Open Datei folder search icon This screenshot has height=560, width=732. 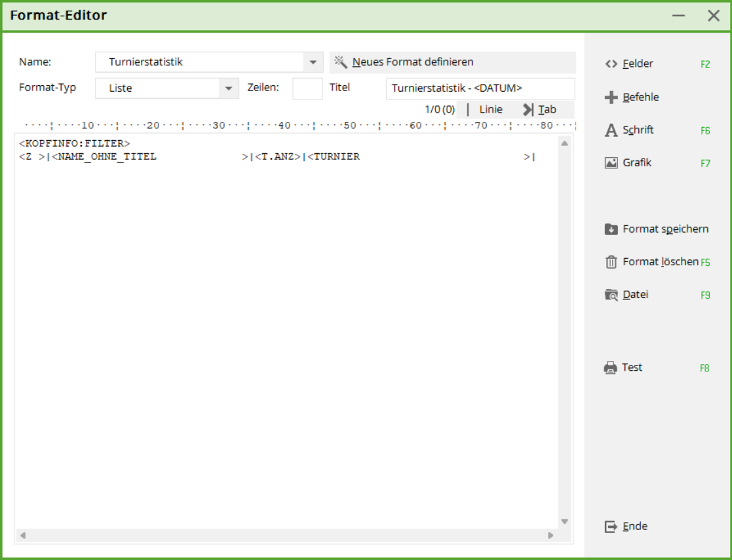pyautogui.click(x=611, y=295)
